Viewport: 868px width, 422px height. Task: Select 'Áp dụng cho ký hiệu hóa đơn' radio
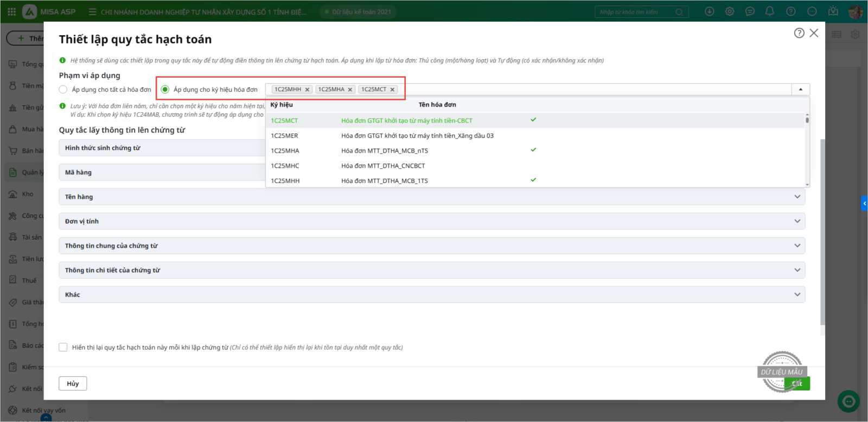165,90
